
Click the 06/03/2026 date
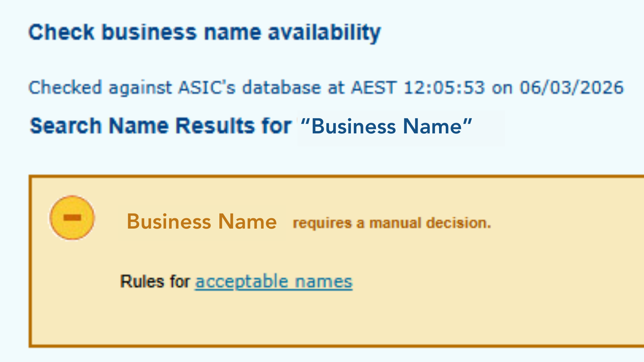pyautogui.click(x=572, y=88)
